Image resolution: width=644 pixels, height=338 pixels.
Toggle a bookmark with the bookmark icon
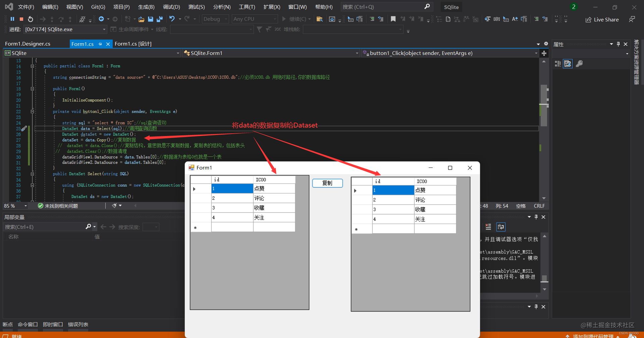click(393, 19)
